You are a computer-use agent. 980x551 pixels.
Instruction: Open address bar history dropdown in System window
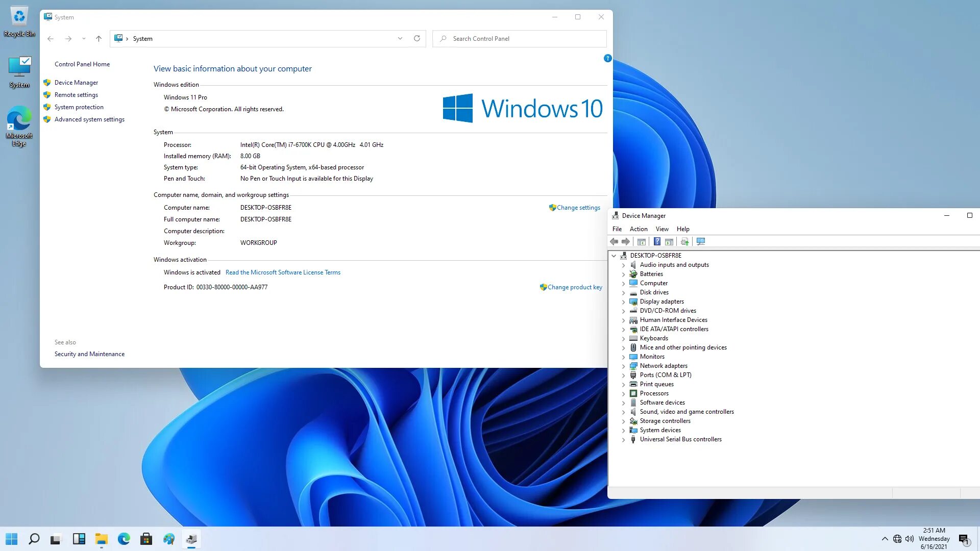[400, 38]
